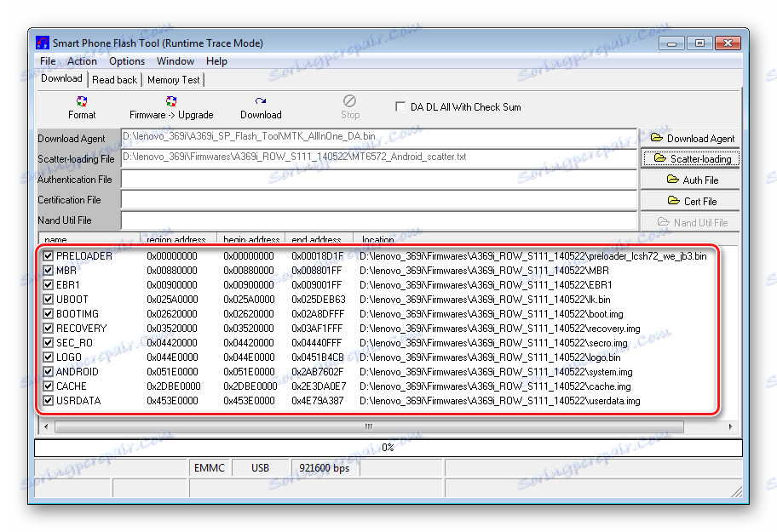
Task: Switch to the Read back tab
Action: pos(114,80)
